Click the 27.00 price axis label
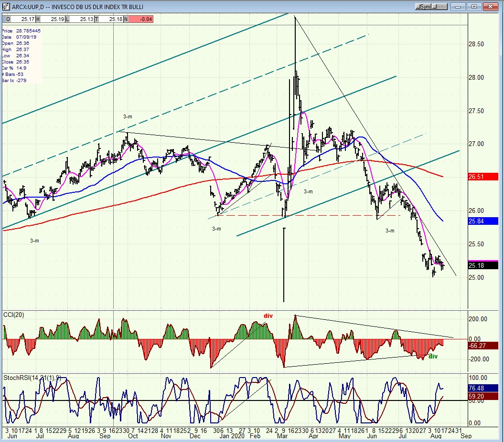The height and width of the screenshot is (442, 504). coord(476,144)
